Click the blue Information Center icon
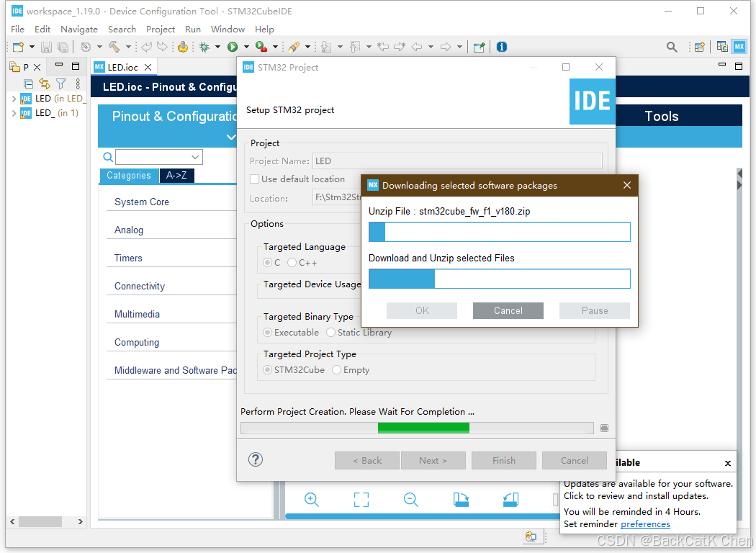The image size is (756, 553). click(502, 47)
